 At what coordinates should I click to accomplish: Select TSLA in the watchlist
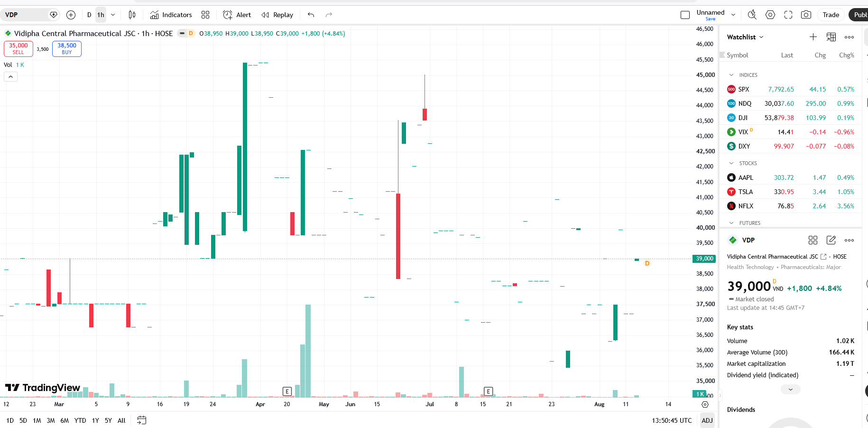point(790,192)
